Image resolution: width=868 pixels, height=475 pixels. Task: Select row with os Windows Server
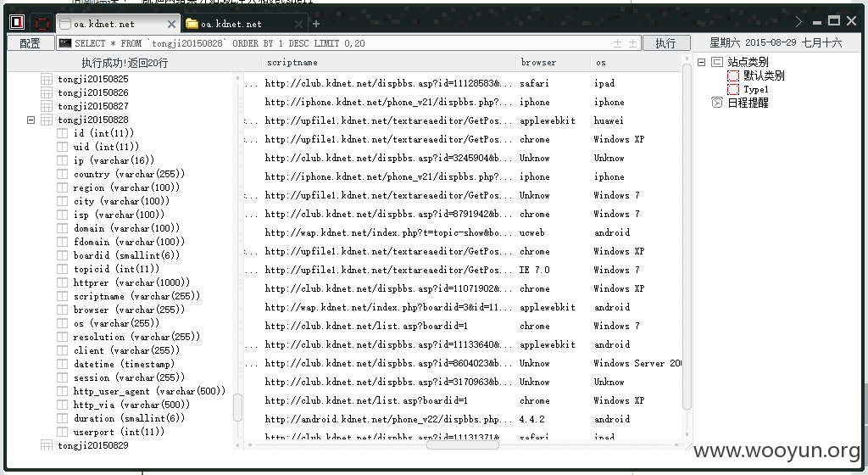pyautogui.click(x=462, y=363)
